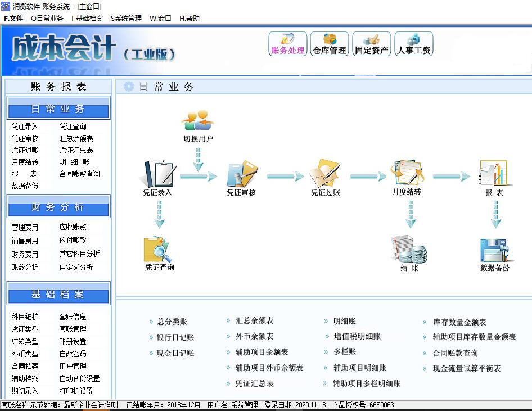Open the H.帮助 menu
Viewport: 532px width, 411px height.
point(190,19)
